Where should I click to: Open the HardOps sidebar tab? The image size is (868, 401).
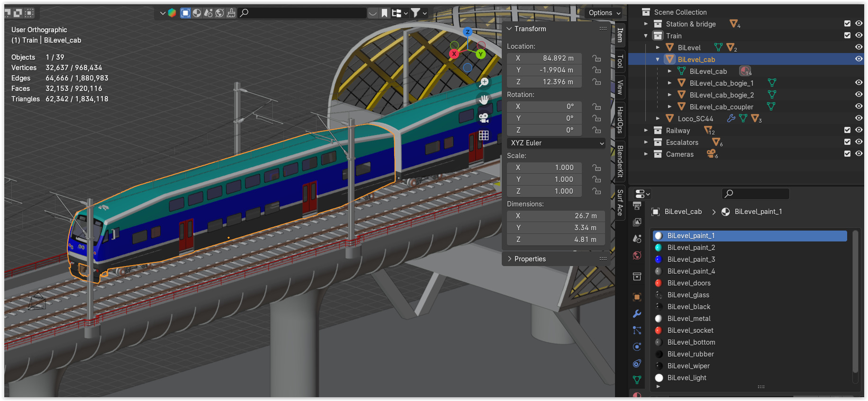point(620,120)
